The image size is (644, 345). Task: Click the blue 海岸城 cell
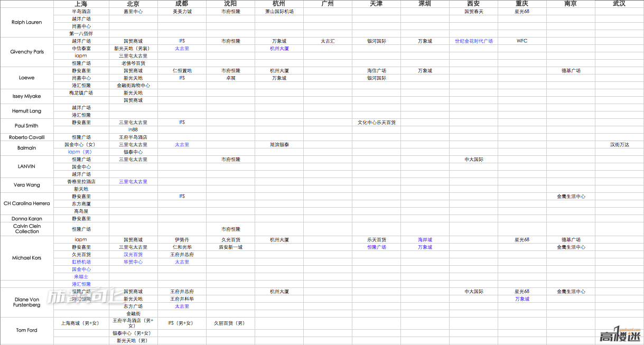tap(425, 239)
